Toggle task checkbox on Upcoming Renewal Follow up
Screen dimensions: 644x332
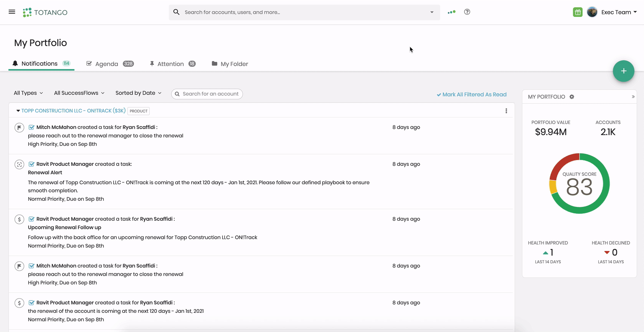pyautogui.click(x=31, y=219)
